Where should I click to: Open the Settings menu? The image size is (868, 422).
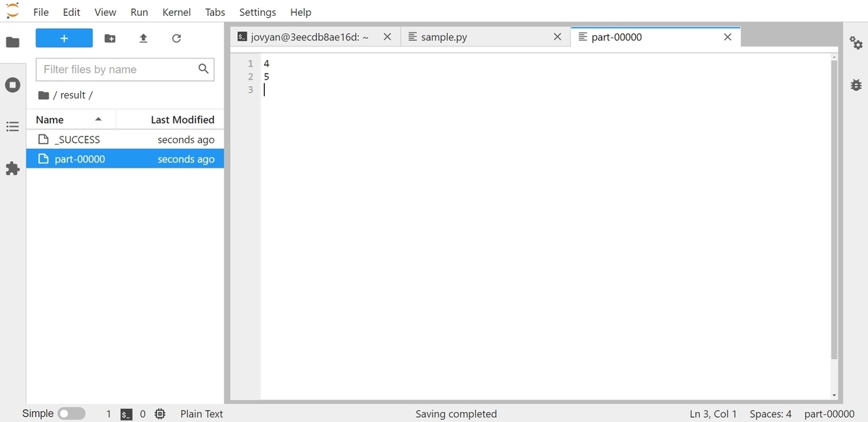(258, 12)
